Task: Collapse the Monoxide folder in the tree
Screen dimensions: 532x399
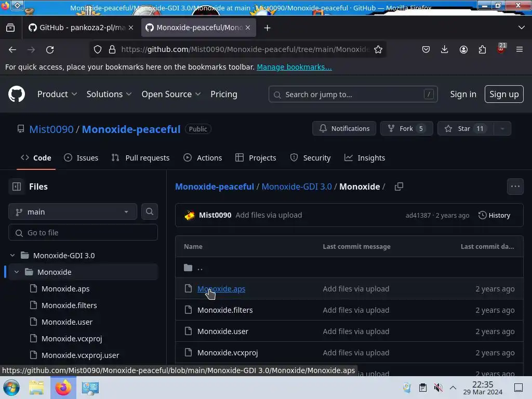Action: (17, 272)
